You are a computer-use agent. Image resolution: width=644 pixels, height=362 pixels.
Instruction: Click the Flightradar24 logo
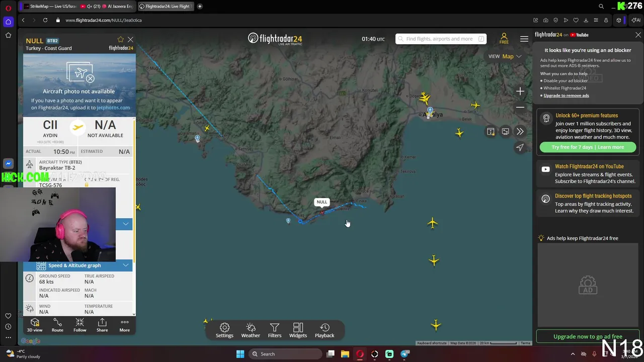[x=275, y=39]
